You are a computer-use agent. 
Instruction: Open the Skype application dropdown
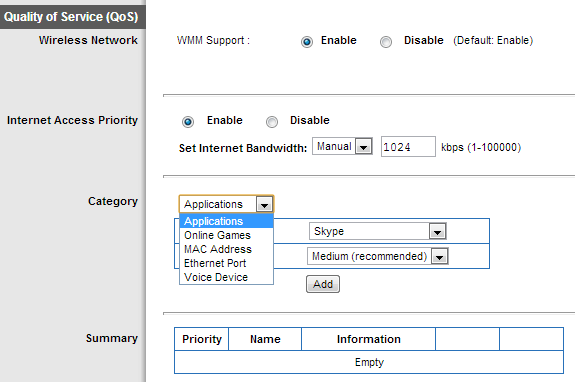(377, 231)
